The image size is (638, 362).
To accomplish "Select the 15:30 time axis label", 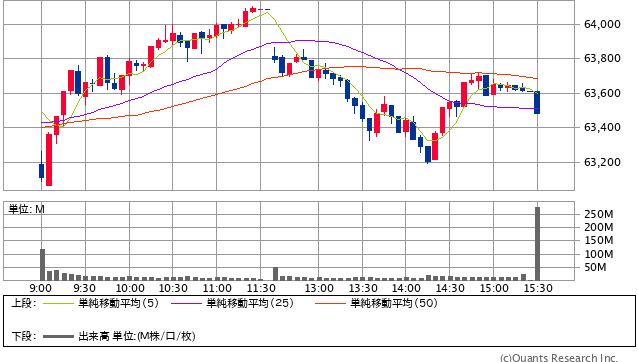I will click(538, 288).
